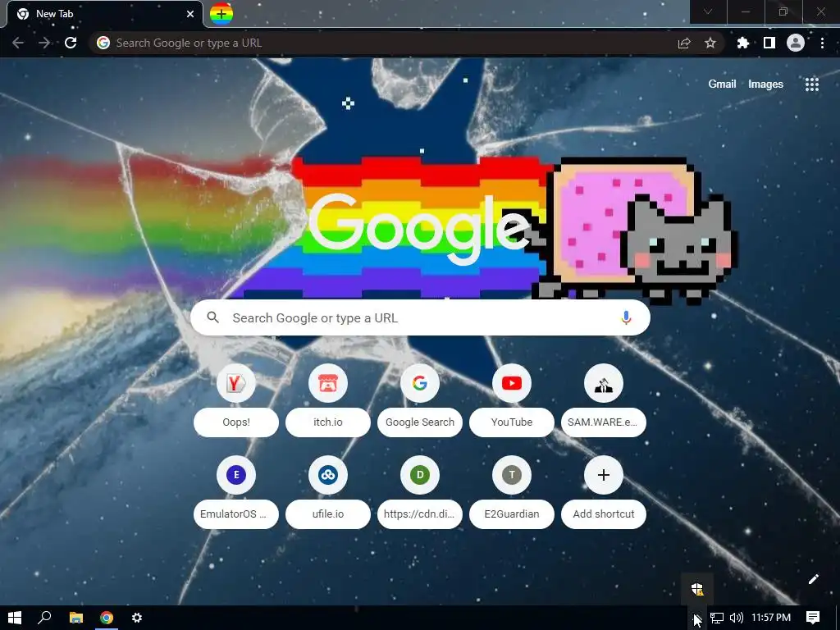The image size is (840, 630).
Task: Open the notification center icon
Action: click(813, 618)
